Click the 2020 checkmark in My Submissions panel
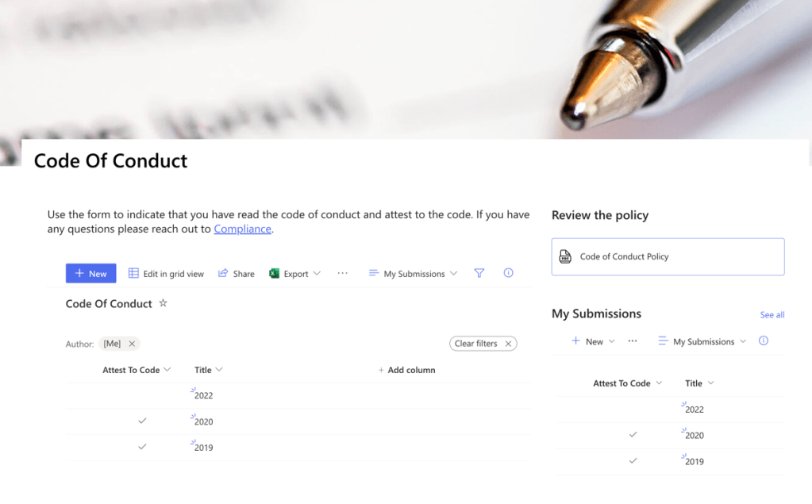The height and width of the screenshot is (504, 812). point(633,435)
